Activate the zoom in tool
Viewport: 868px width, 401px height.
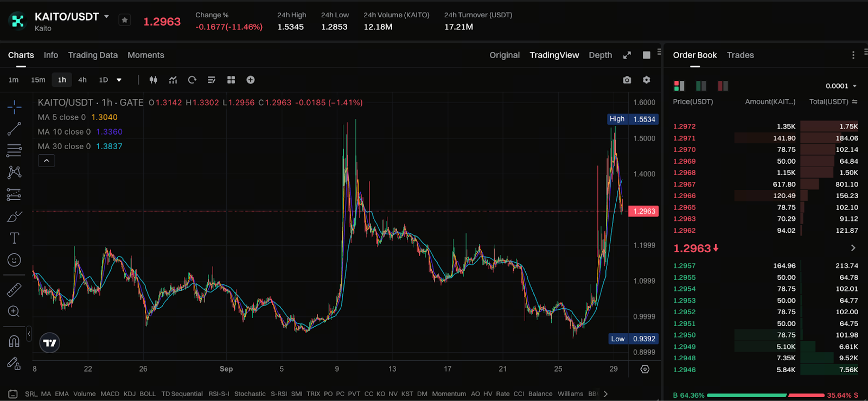pyautogui.click(x=14, y=311)
